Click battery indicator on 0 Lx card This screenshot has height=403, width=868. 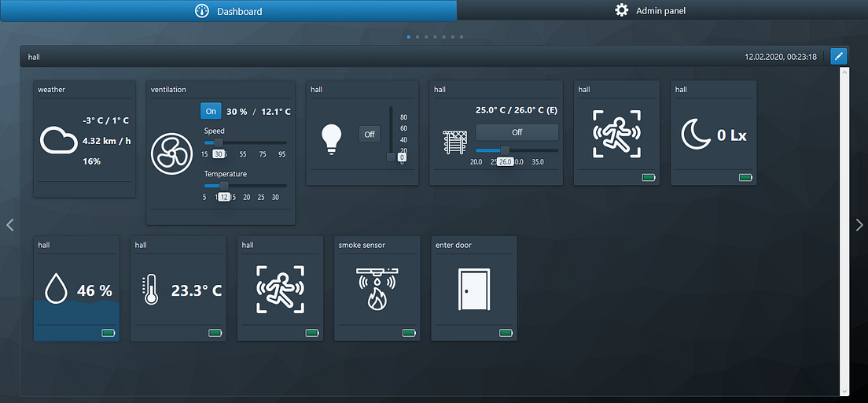coord(745,177)
